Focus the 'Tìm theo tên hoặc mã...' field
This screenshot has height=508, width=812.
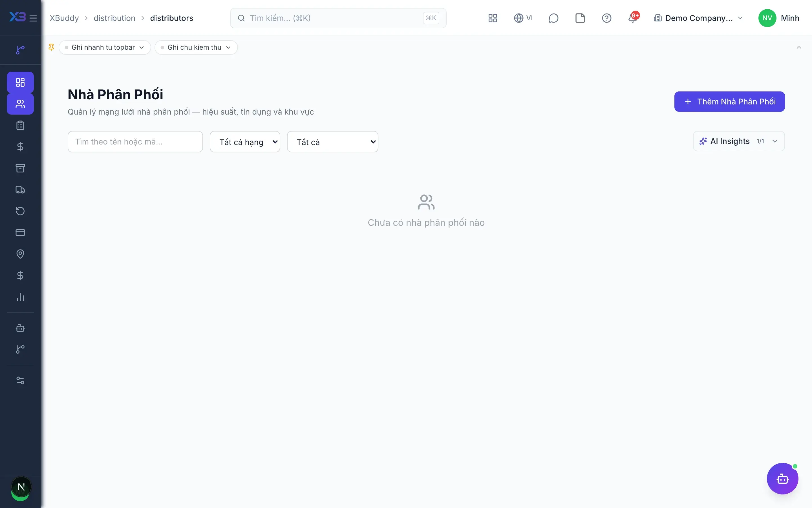[x=135, y=142]
